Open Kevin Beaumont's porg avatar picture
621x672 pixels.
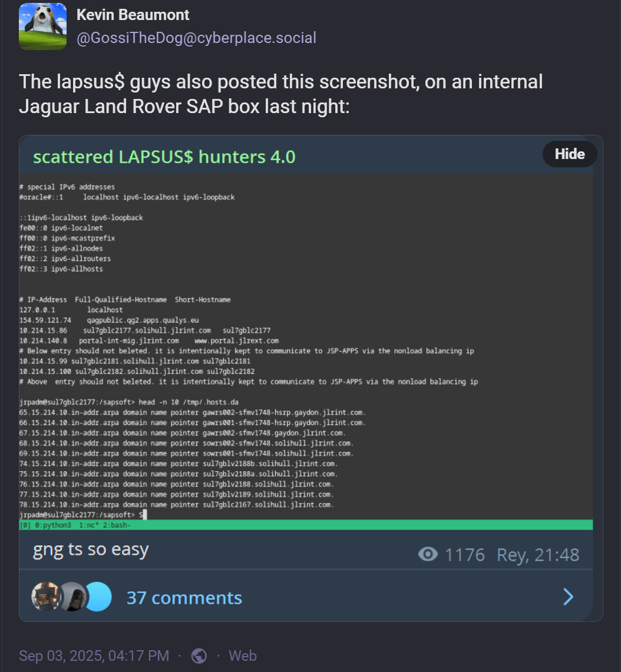43,27
